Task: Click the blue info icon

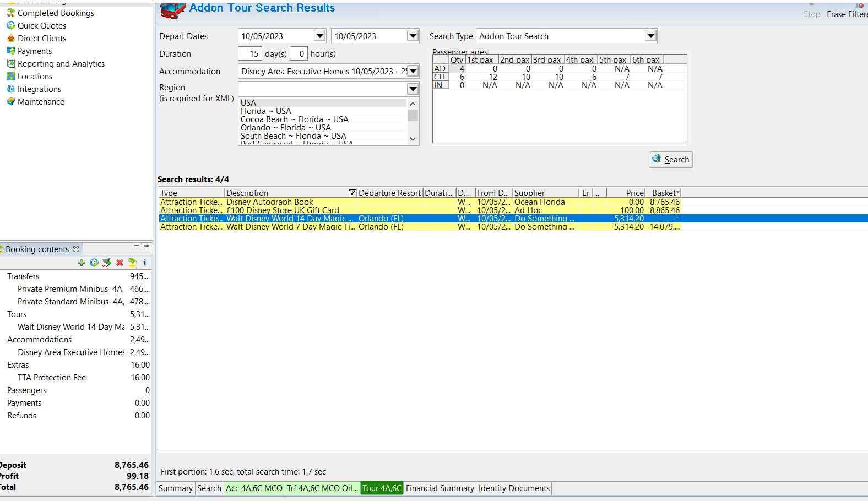Action: (145, 263)
